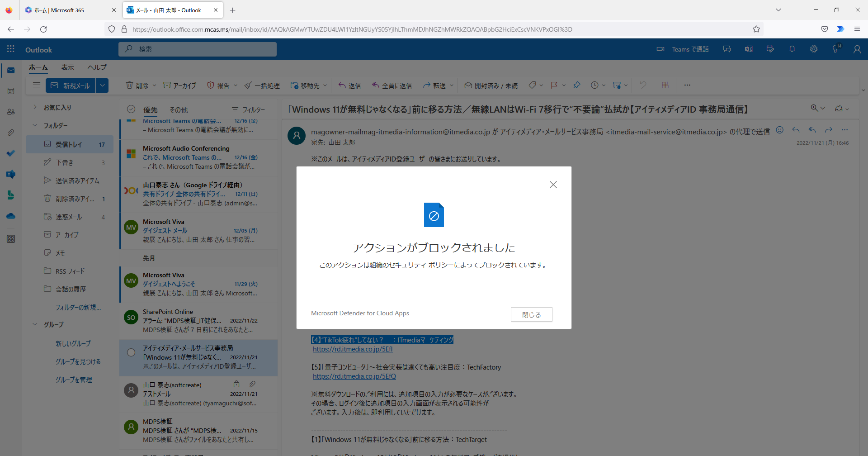Click the browser address bar URL

coord(352,29)
